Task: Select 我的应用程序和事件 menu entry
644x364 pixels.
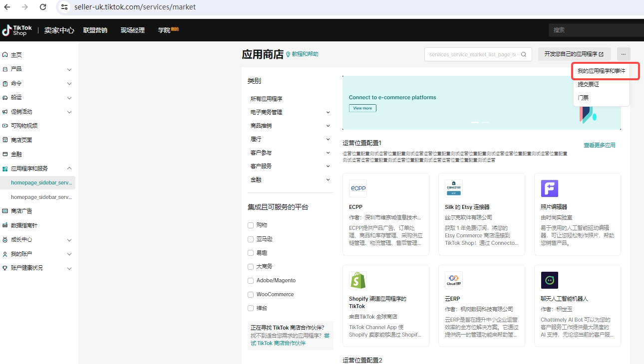Action: (x=601, y=71)
